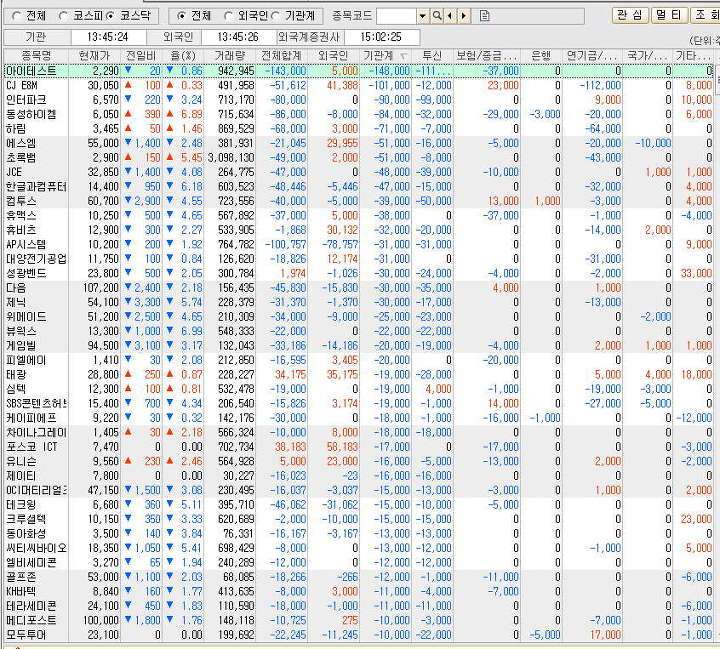Sort by 전일비 column header

click(x=141, y=56)
